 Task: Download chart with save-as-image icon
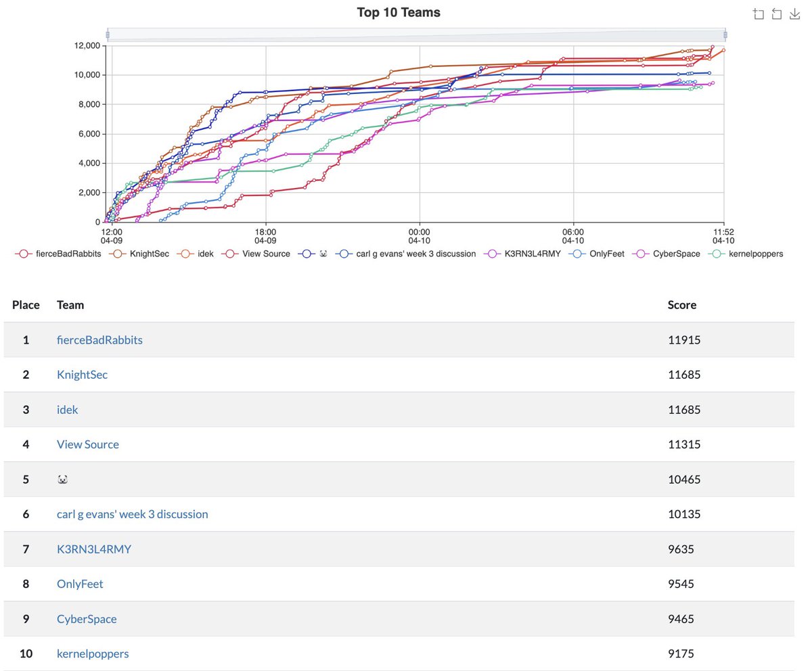[x=795, y=14]
